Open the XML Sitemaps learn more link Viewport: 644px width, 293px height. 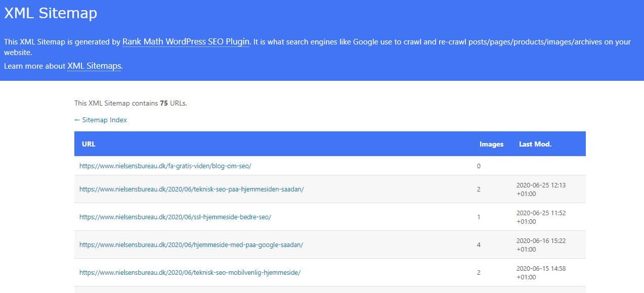[x=95, y=66]
